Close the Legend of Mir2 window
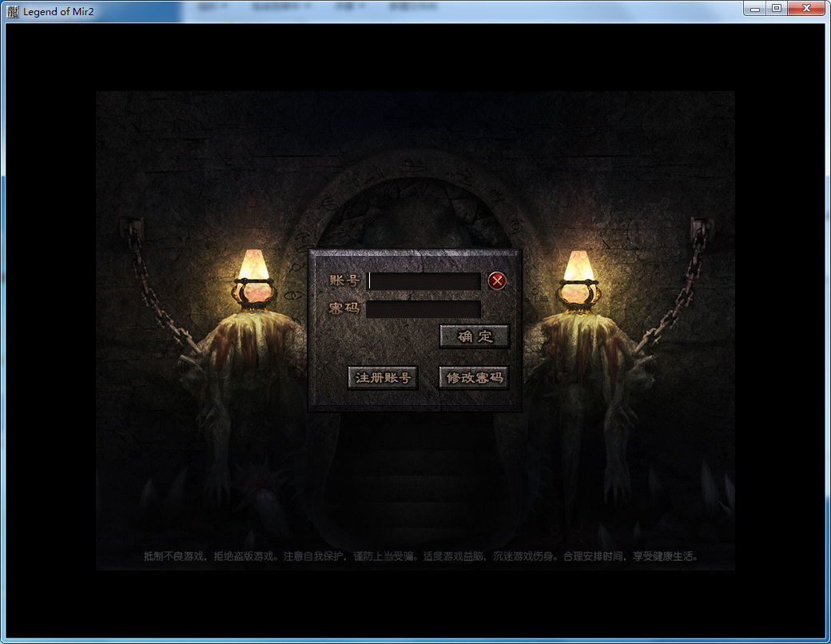The width and height of the screenshot is (831, 644). [806, 9]
